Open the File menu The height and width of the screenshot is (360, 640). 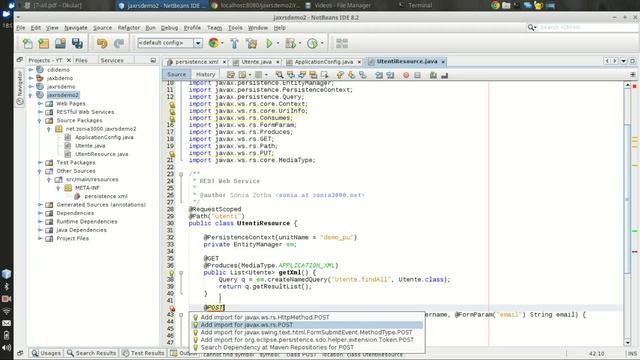(x=21, y=28)
